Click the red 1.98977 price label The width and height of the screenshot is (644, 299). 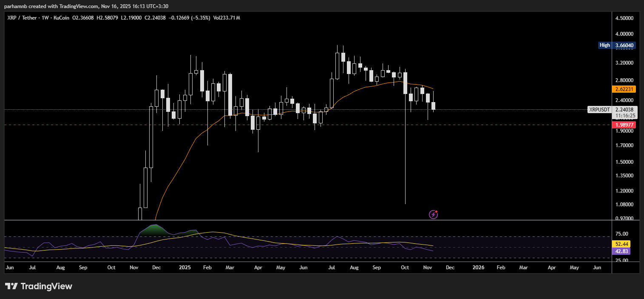click(623, 125)
